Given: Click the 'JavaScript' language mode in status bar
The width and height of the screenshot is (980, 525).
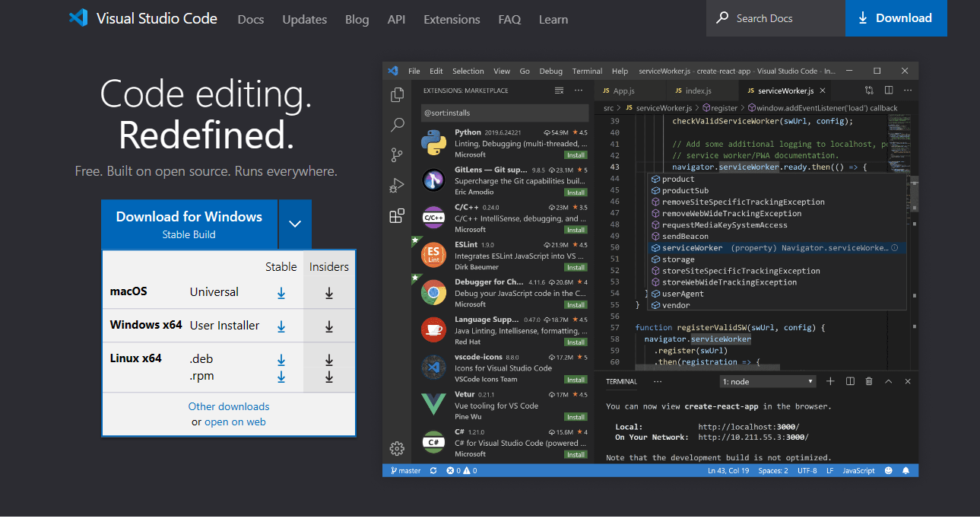Looking at the screenshot, I should click(858, 471).
